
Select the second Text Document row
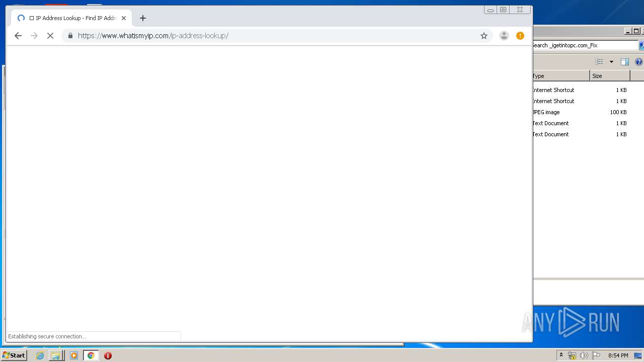pos(581,134)
